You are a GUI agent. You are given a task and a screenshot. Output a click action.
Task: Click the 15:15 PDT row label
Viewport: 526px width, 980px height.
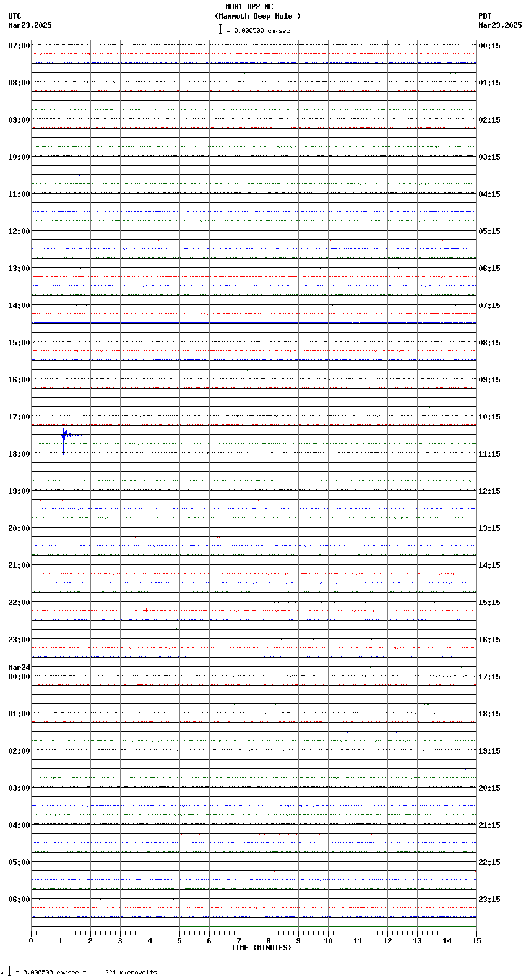(x=489, y=603)
